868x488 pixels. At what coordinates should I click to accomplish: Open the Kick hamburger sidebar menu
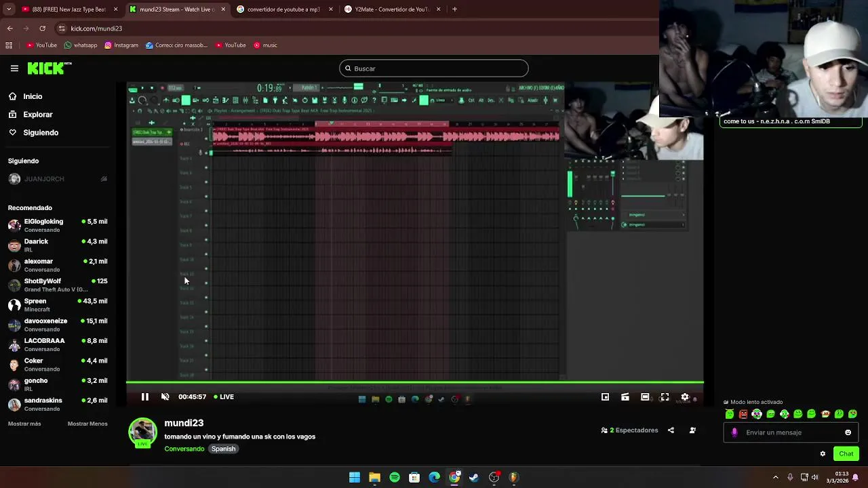[x=14, y=68]
